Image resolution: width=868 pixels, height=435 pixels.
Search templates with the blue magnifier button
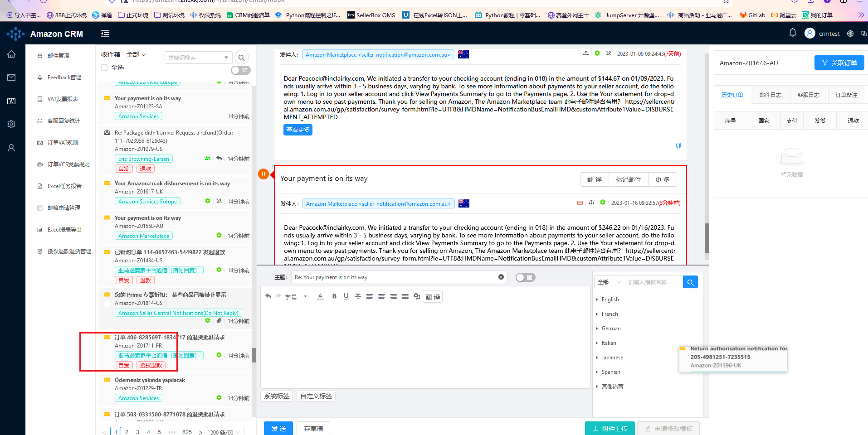[690, 282]
